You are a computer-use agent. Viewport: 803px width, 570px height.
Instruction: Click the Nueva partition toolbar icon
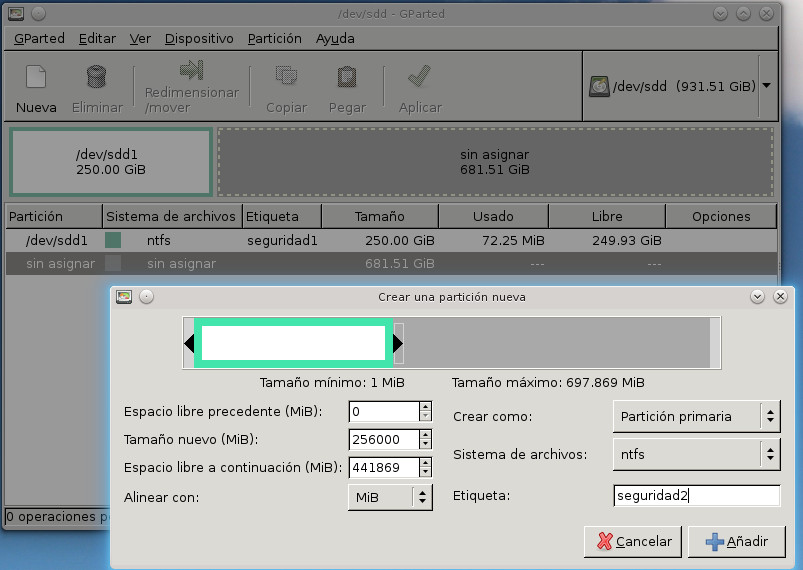pos(36,77)
